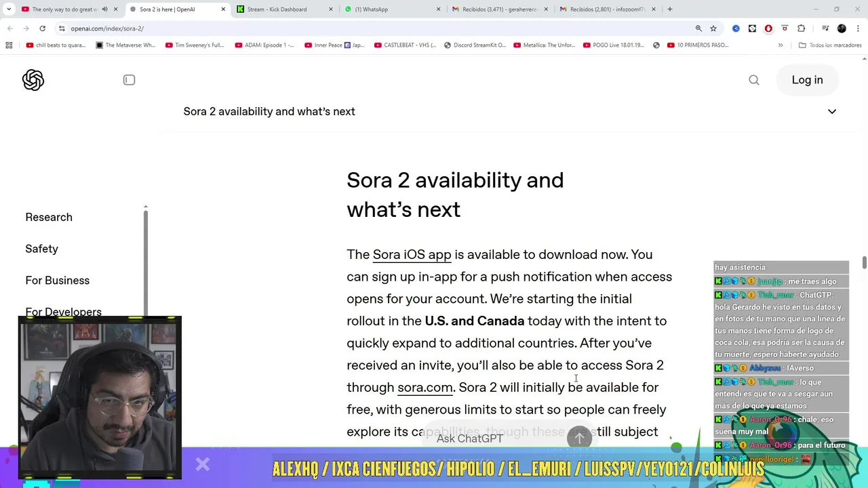Open 'Tim Sweeney's Full...' bookmark

195,45
